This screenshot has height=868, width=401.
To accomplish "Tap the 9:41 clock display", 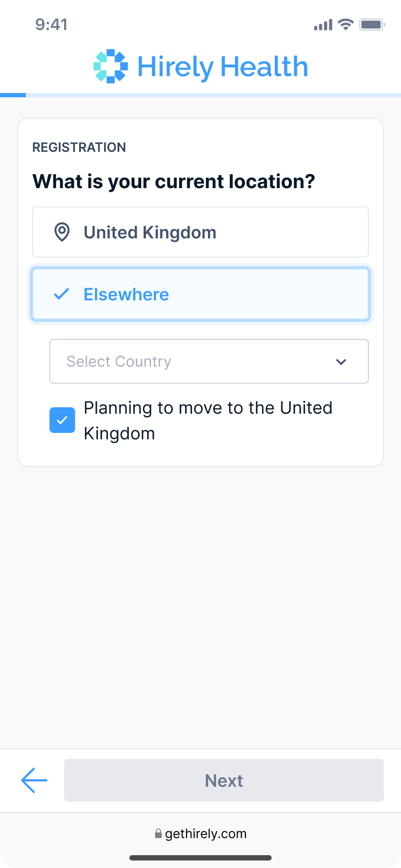I will click(x=51, y=24).
